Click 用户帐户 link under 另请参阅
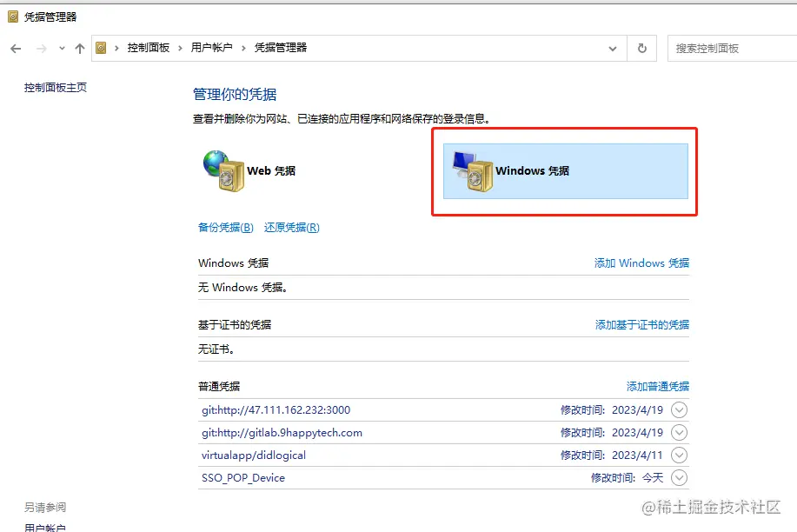This screenshot has height=532, width=797. (x=45, y=527)
